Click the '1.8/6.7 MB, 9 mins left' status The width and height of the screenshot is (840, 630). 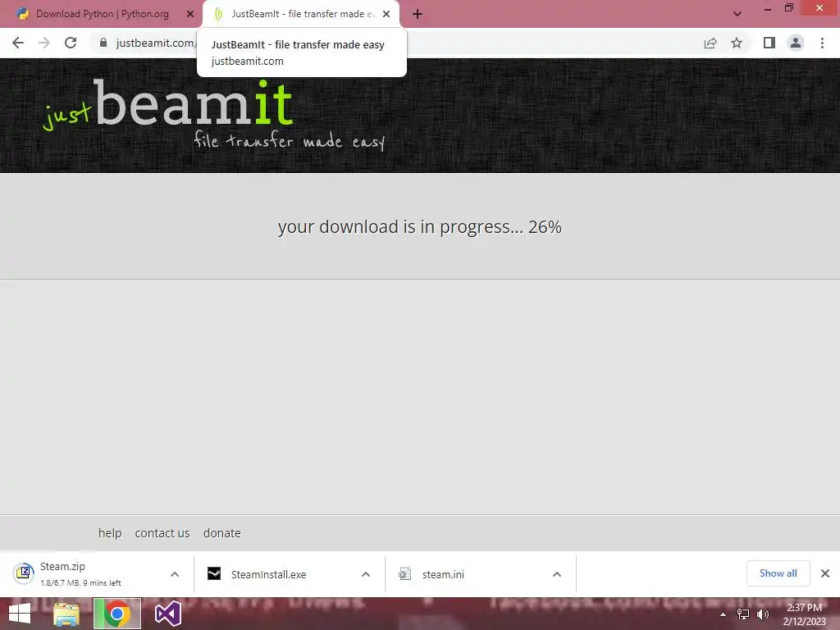80,583
